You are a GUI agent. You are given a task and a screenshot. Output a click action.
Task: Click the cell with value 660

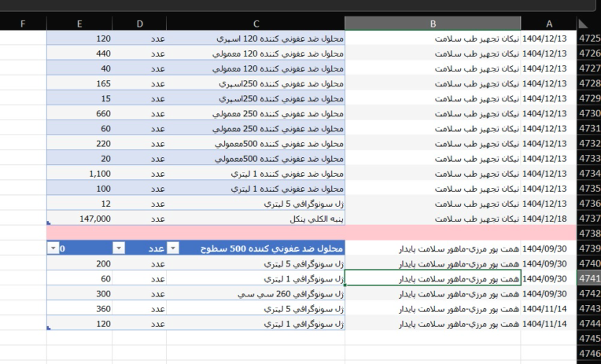[x=79, y=113]
